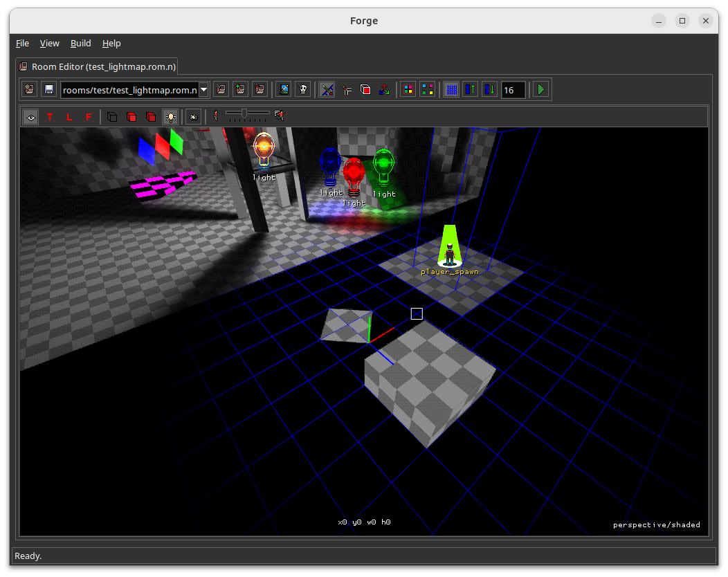This screenshot has height=577, width=728.
Task: Open the View menu
Action: (x=50, y=43)
